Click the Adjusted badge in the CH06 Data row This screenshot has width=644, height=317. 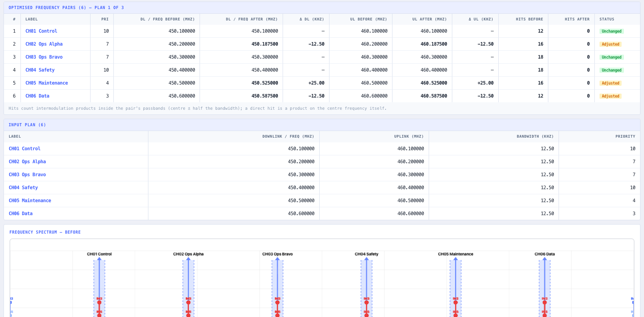(x=611, y=96)
